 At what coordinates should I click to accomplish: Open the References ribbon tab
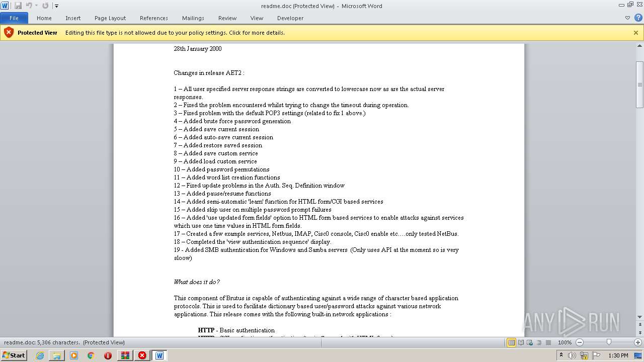(154, 18)
